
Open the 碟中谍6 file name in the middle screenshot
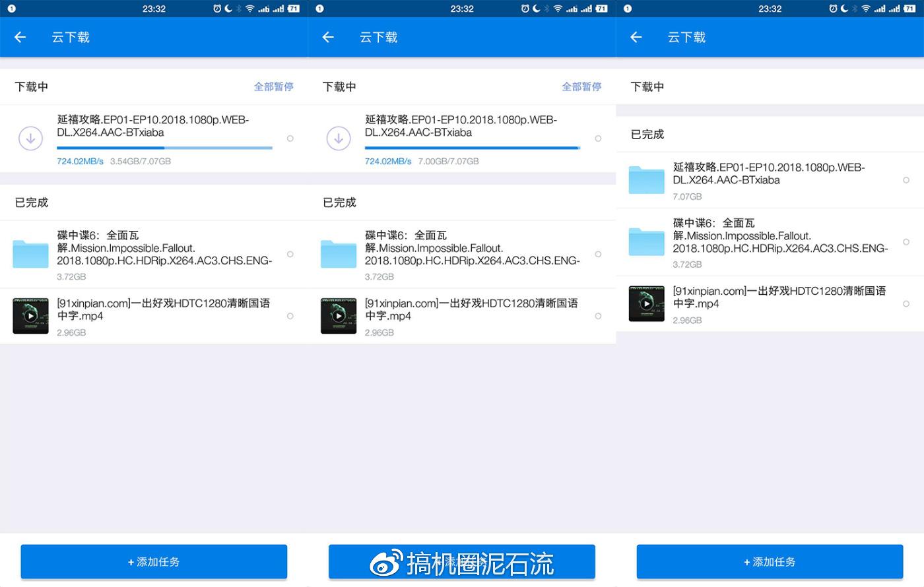(x=473, y=248)
